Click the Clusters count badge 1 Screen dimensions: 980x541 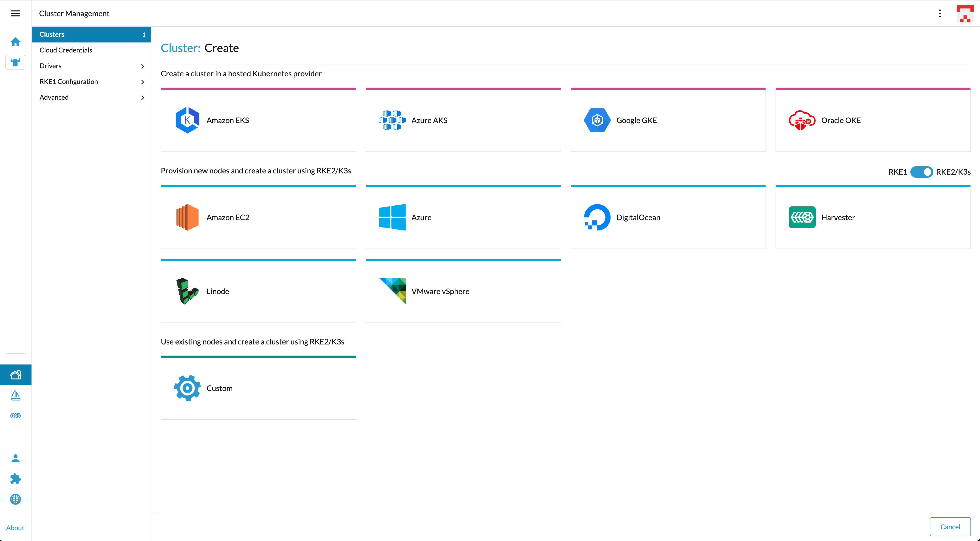pyautogui.click(x=144, y=35)
